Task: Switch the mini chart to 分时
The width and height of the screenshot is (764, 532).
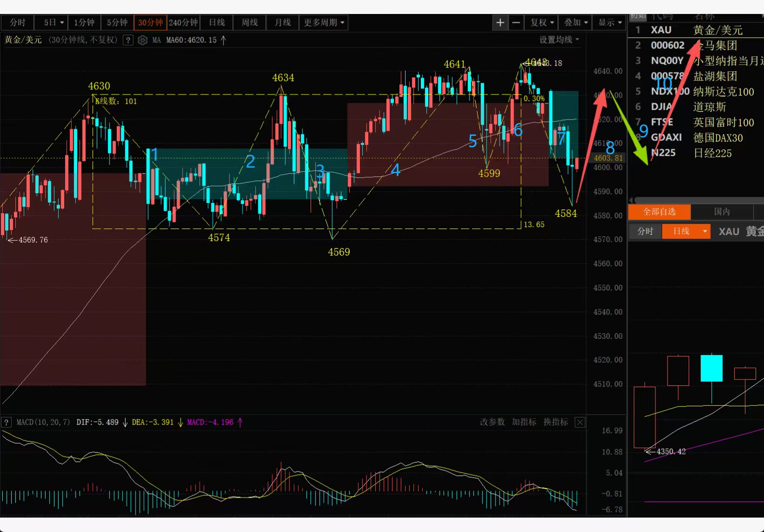Action: [645, 231]
